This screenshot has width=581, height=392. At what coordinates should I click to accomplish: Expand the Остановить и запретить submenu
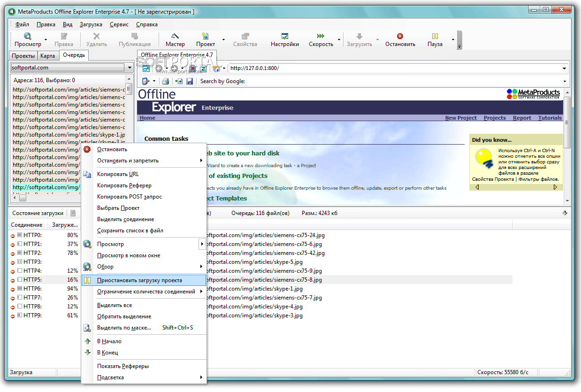[201, 161]
